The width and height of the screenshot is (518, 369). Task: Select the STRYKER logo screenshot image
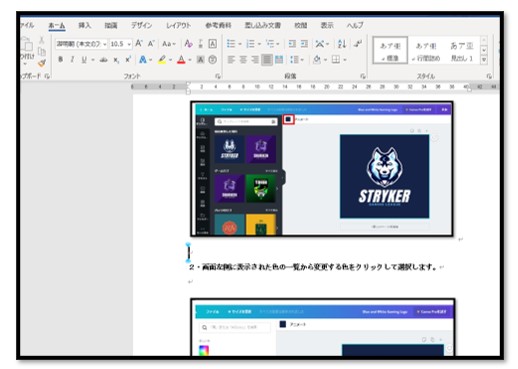[322, 169]
